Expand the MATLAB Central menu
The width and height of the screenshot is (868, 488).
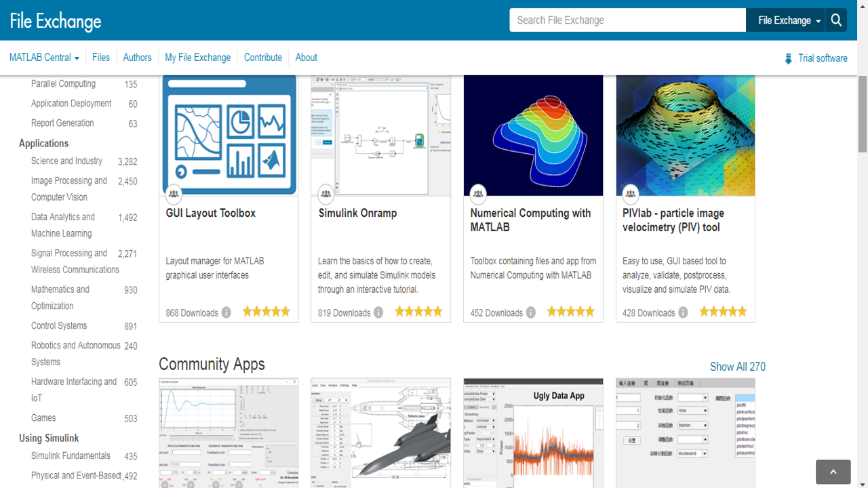click(44, 58)
